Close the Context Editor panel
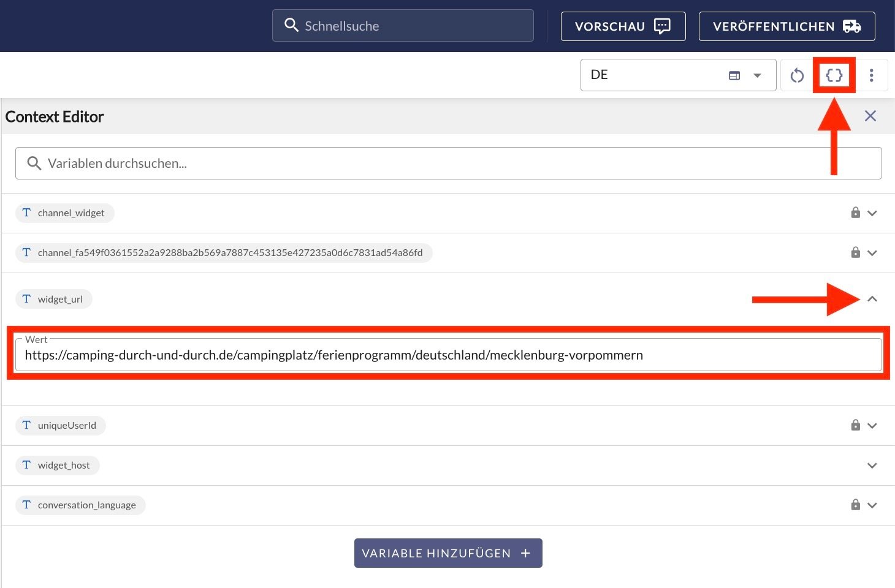Viewport: 895px width, 588px height. point(870,116)
